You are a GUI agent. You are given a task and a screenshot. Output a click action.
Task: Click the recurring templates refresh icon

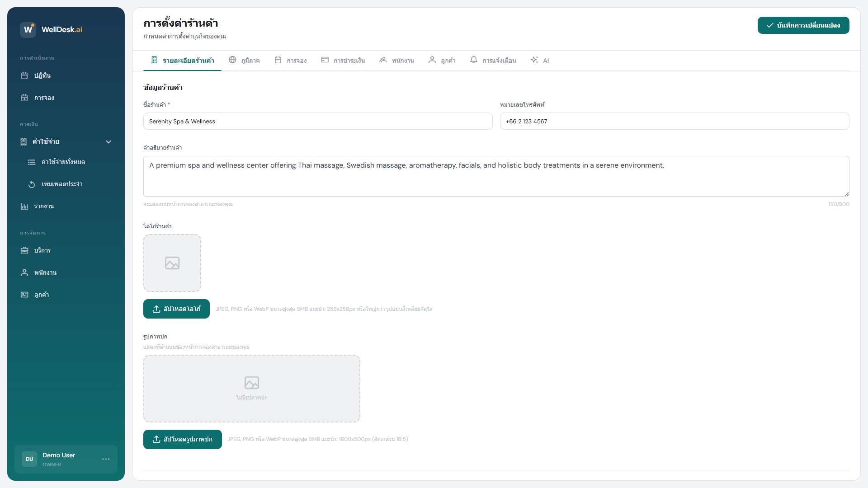tap(32, 184)
